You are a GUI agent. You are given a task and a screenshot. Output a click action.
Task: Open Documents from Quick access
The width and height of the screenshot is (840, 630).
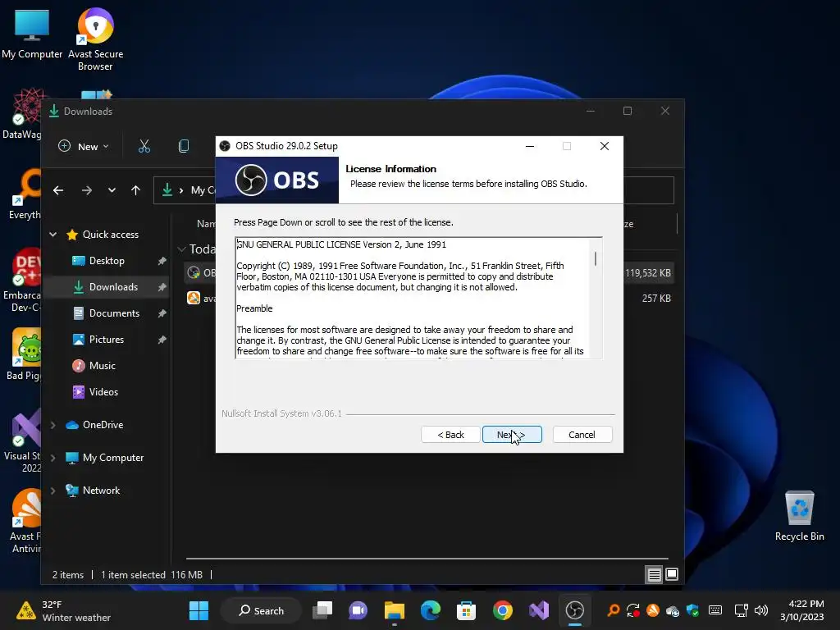point(114,313)
